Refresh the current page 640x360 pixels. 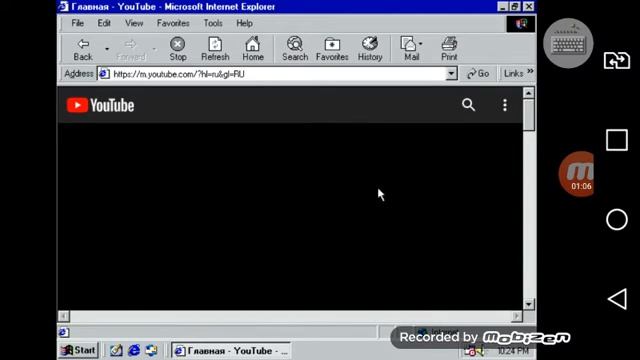pos(215,49)
